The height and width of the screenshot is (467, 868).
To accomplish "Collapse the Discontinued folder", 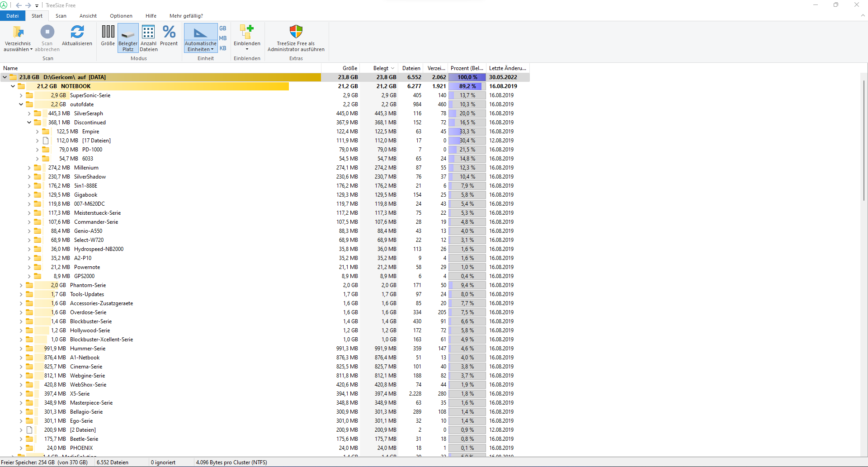I will (29, 123).
